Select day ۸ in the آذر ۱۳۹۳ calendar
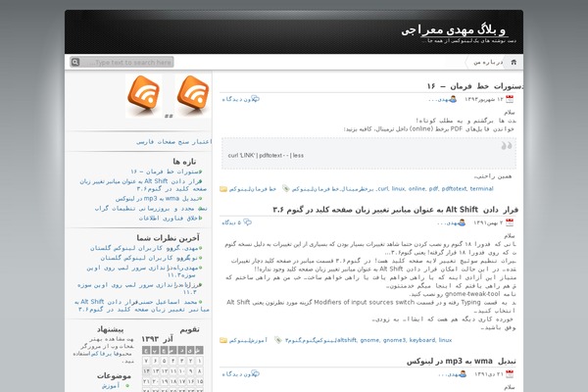Screen dimensions: 588x392 tap(200, 371)
